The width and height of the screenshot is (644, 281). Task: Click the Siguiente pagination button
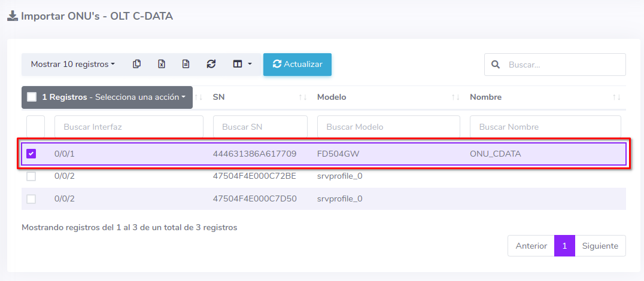click(x=600, y=246)
